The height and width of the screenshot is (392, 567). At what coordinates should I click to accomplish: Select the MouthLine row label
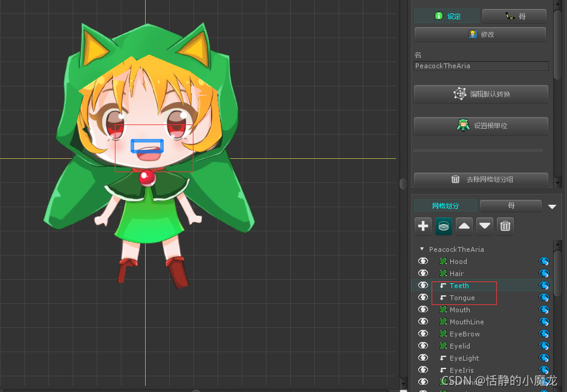point(467,322)
